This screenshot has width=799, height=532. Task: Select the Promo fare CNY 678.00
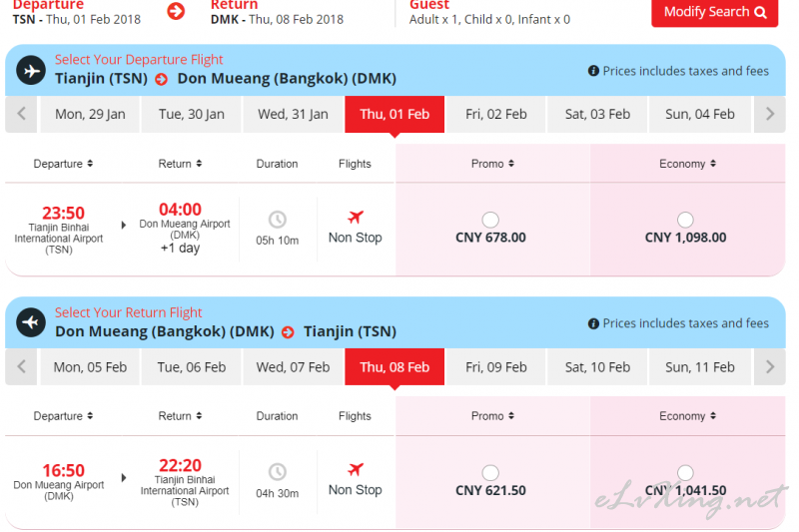pyautogui.click(x=490, y=220)
